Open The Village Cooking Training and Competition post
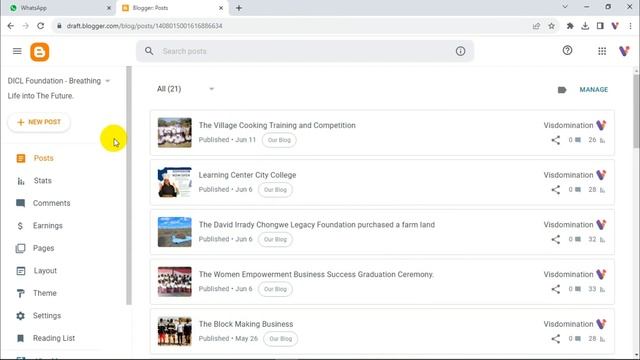This screenshot has height=360, width=640. pyautogui.click(x=277, y=125)
